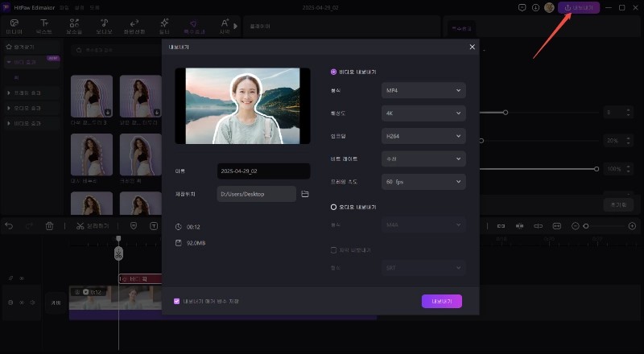Click the shield marker icon in timeline toolbar
Viewport: 644px width, 354px height.
tap(134, 226)
